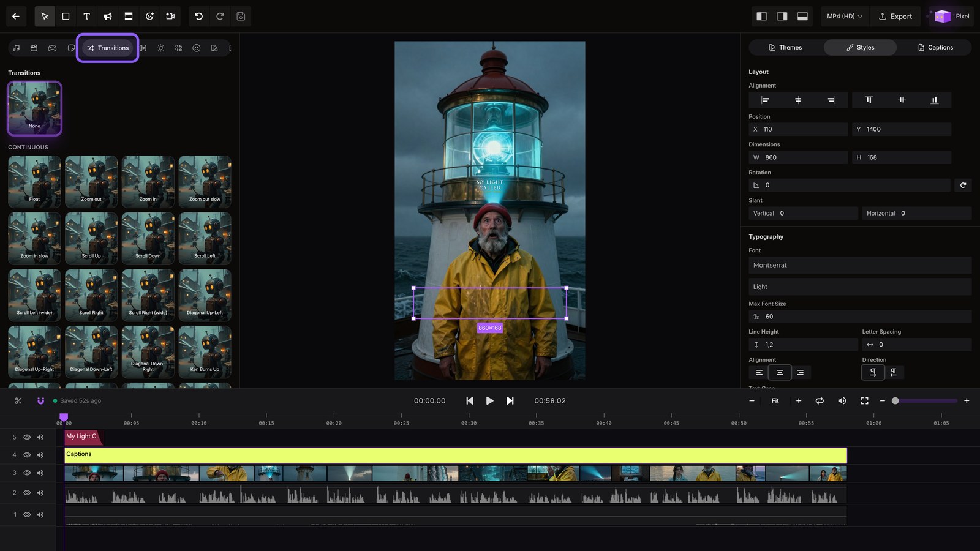Viewport: 980px width, 551px height.
Task: Choose the Zoom out transition thumbnail
Action: [x=91, y=182]
